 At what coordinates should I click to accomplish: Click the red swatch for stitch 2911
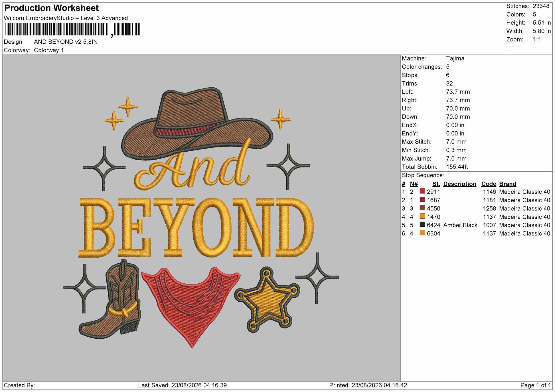422,191
